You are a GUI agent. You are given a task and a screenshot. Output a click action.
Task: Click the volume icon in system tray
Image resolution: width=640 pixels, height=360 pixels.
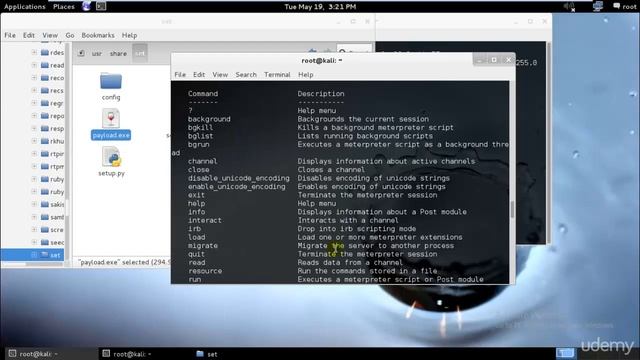tap(569, 6)
